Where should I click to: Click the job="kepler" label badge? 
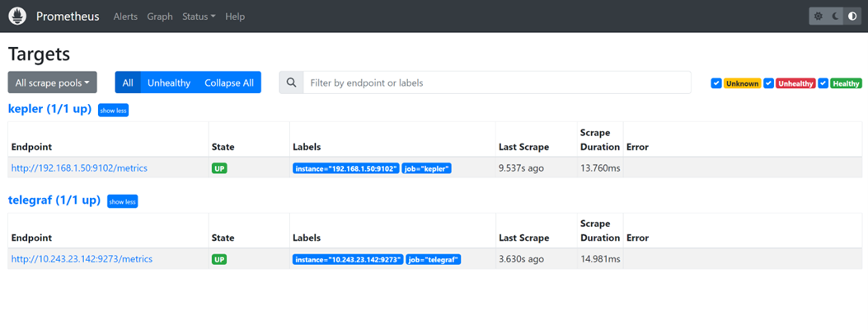click(x=427, y=168)
